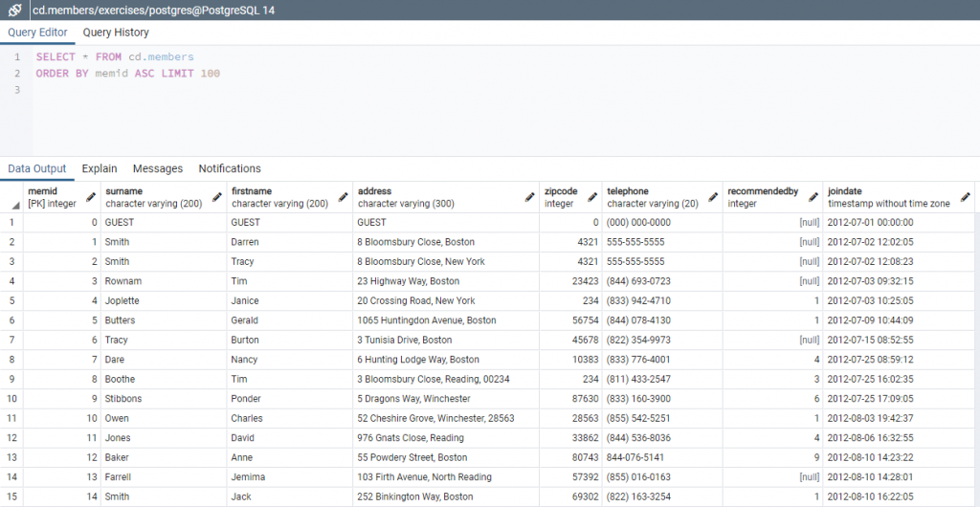Click the surname cell 'Butters'

(x=164, y=320)
